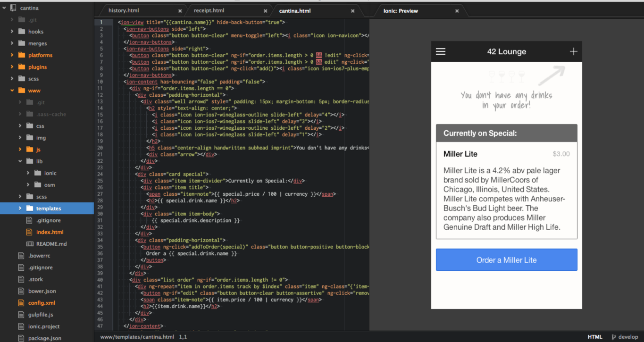Select the .sass-cache folder
This screenshot has height=342, width=644.
(x=51, y=114)
